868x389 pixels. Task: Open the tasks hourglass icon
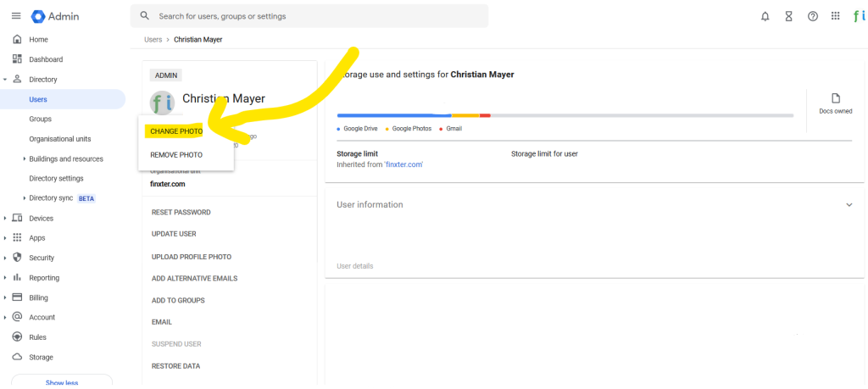point(789,16)
